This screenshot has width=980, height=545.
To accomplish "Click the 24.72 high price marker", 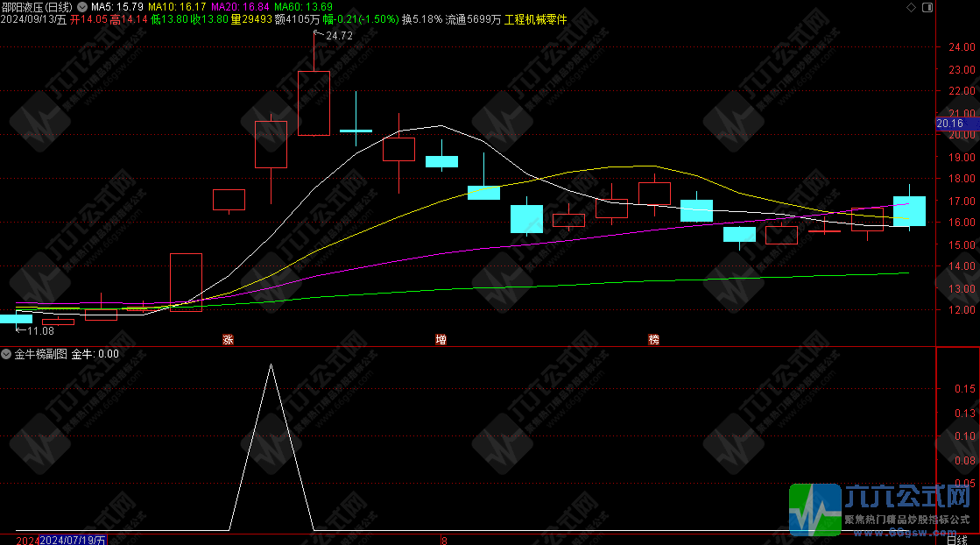I will coord(338,36).
